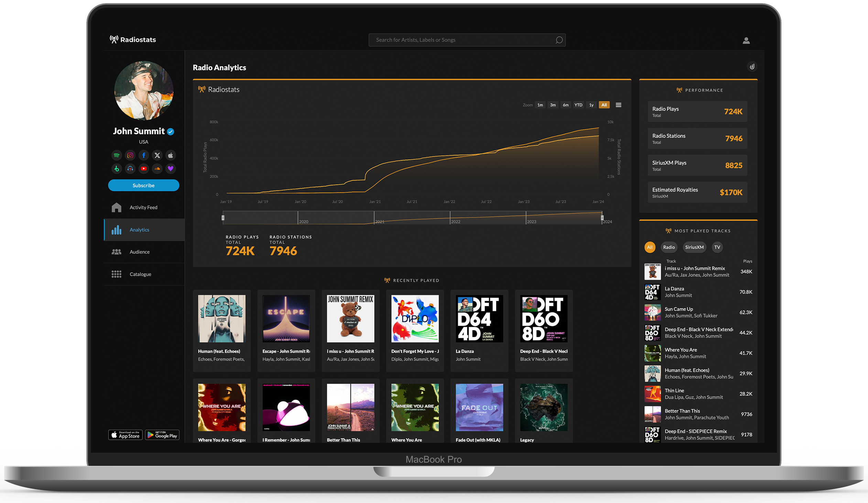Click the right handle of chart range slider

point(602,218)
